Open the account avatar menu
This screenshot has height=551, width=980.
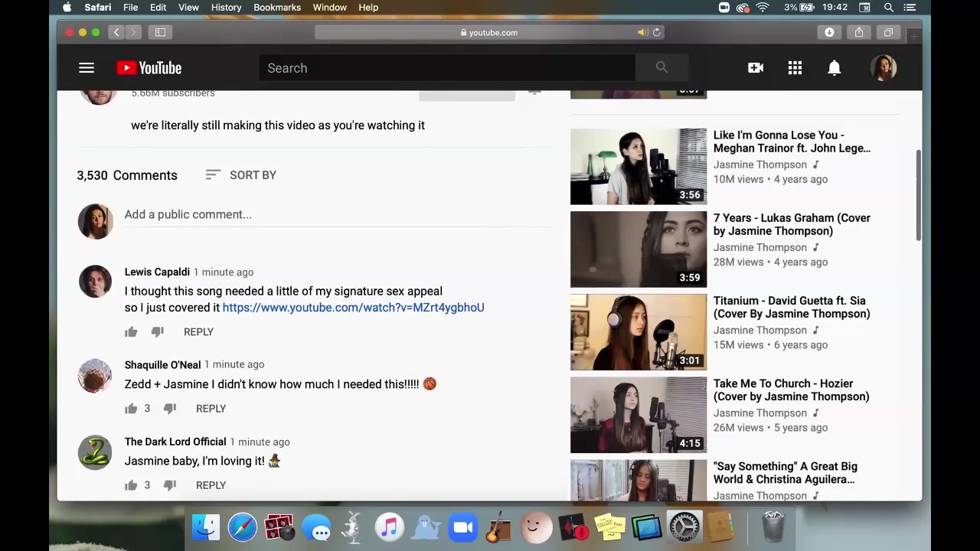[x=884, y=68]
